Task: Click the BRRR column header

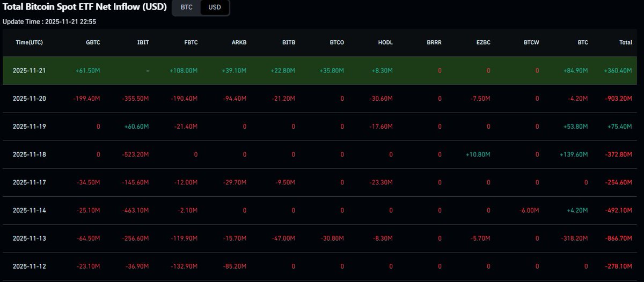Action: pyautogui.click(x=434, y=42)
